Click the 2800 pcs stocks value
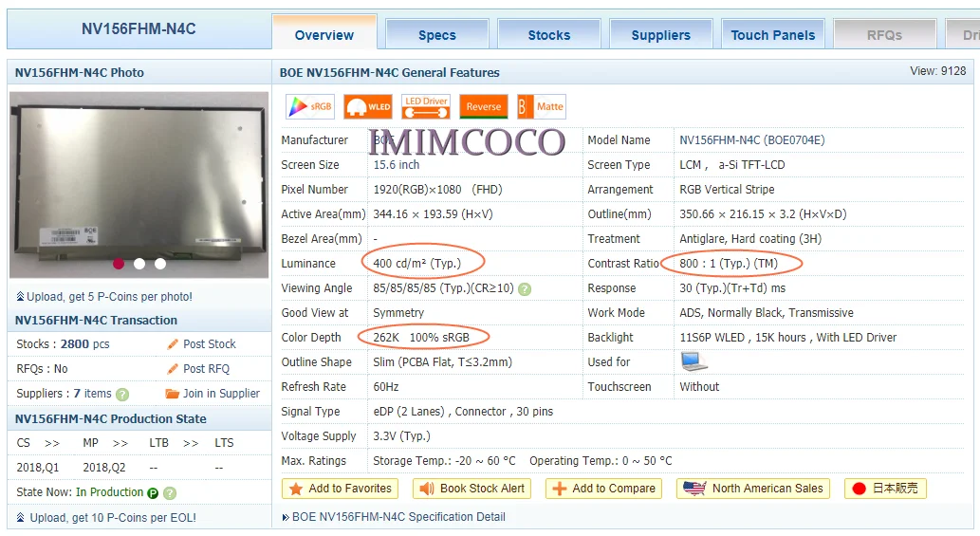The width and height of the screenshot is (980, 536). tap(84, 343)
